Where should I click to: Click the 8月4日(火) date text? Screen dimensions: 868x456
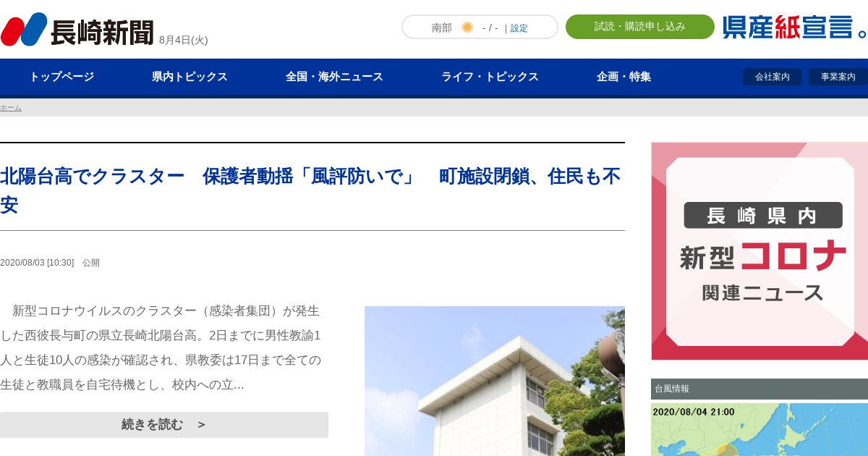click(184, 40)
